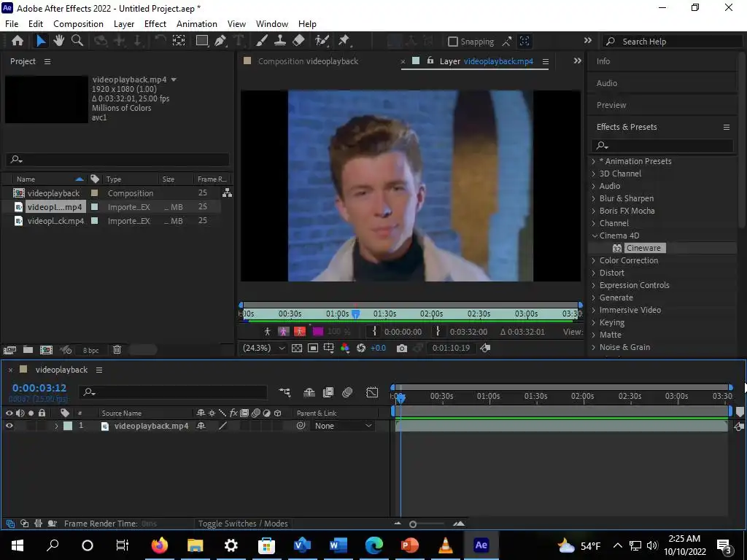This screenshot has width=747, height=560.
Task: Click the videoplayback.mp4 layer label color swatch
Action: click(x=68, y=426)
